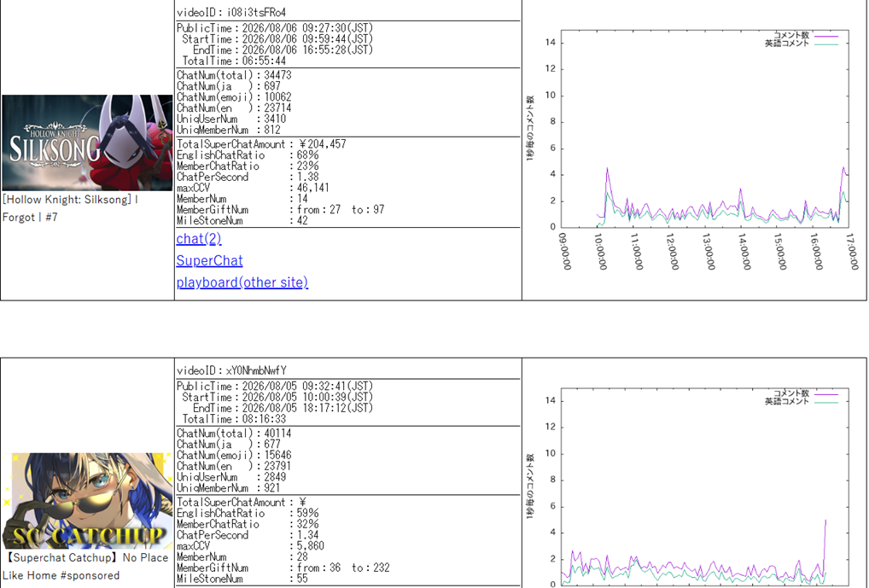869x588 pixels.
Task: Click UniqMemberNum 921 value
Action: tap(272, 487)
